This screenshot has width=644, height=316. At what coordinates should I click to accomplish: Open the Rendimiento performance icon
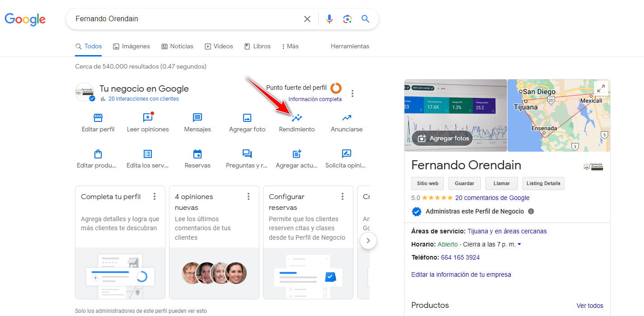(296, 118)
